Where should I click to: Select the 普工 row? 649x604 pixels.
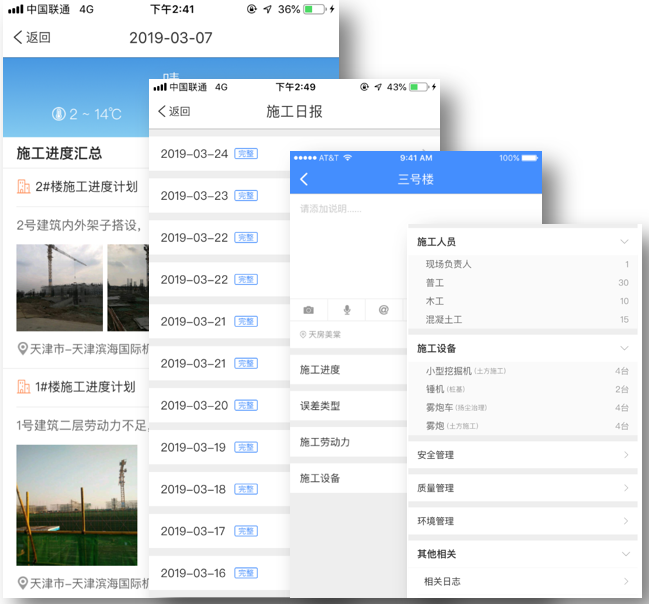pos(523,283)
